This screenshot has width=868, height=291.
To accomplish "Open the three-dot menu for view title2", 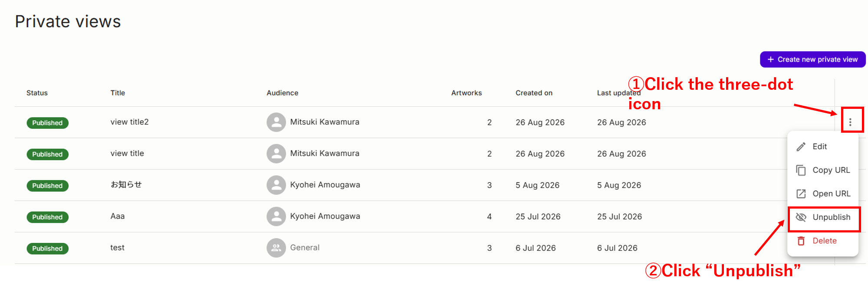I will 850,122.
